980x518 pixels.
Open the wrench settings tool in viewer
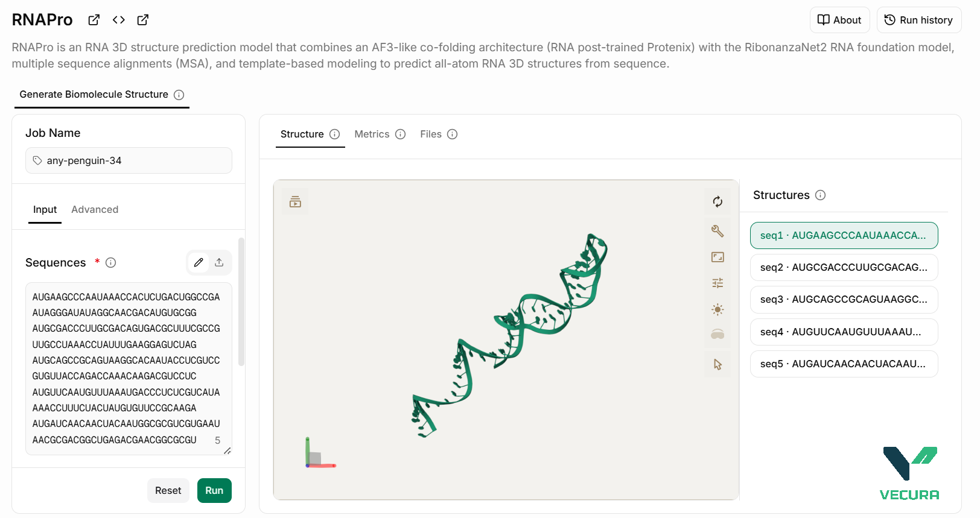coord(717,231)
